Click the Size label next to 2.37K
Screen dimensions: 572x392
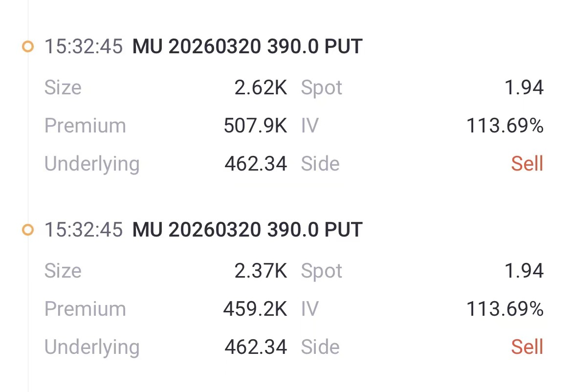click(x=63, y=271)
